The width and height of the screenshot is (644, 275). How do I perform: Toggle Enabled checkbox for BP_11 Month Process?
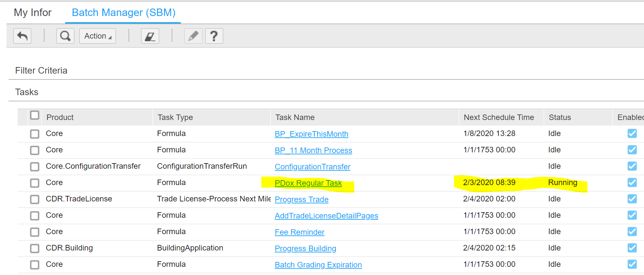point(632,150)
